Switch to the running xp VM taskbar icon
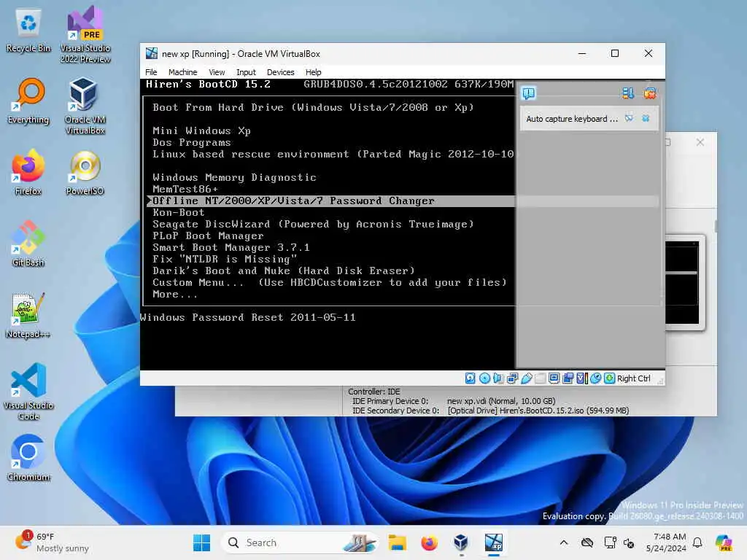 [x=494, y=542]
